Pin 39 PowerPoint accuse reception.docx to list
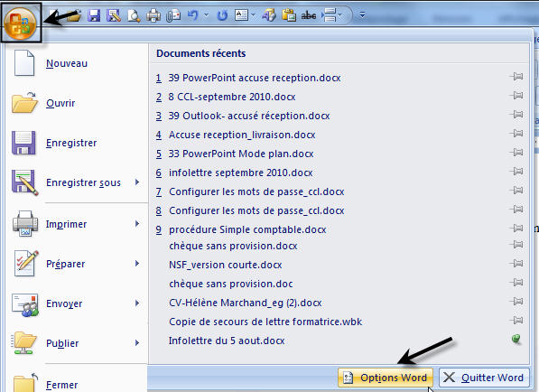The height and width of the screenshot is (392, 539). click(516, 77)
